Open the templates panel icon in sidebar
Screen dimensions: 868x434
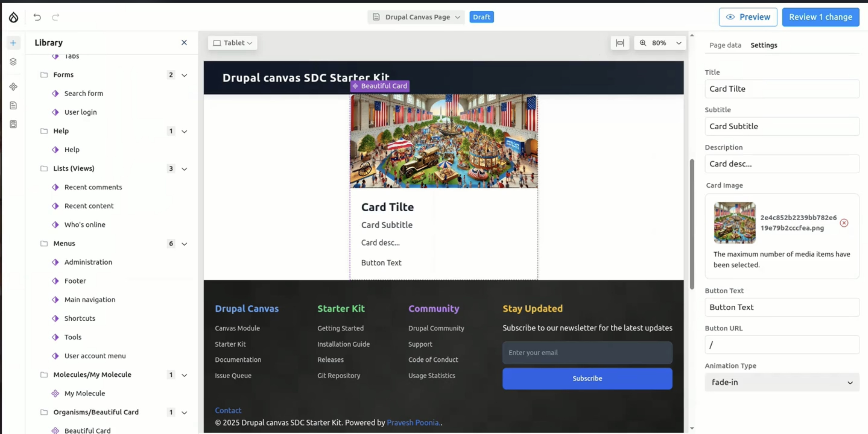(13, 124)
